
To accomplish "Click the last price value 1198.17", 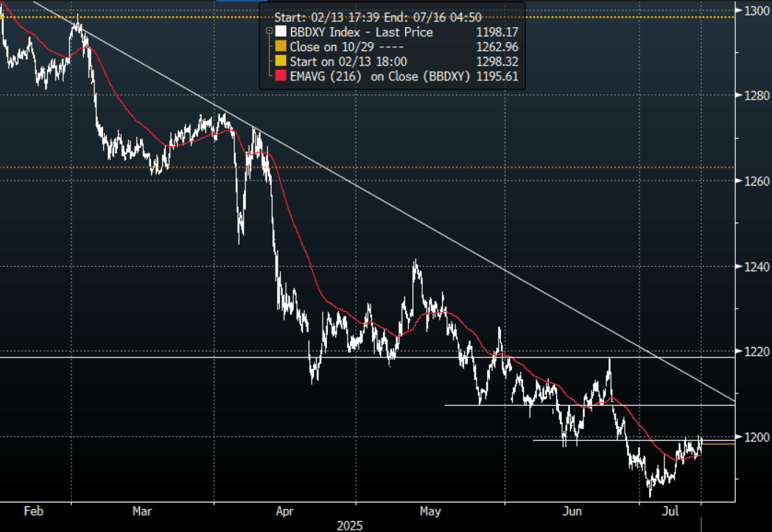I will [x=497, y=32].
